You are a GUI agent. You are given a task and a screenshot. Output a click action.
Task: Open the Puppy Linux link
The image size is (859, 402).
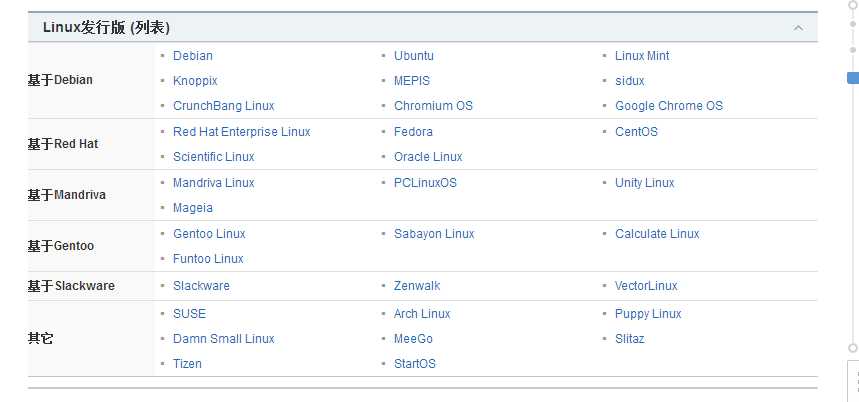pyautogui.click(x=648, y=314)
